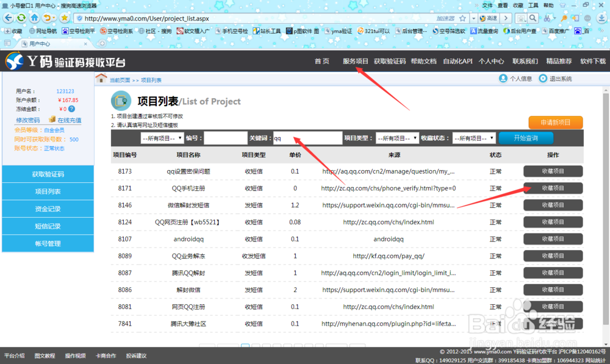Click 收藏项目 for QQ手机注册 row
This screenshot has width=610, height=364.
tap(553, 188)
